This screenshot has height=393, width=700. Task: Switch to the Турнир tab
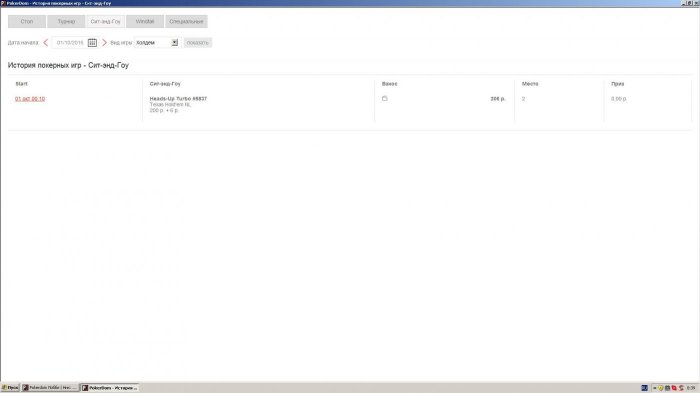(66, 21)
